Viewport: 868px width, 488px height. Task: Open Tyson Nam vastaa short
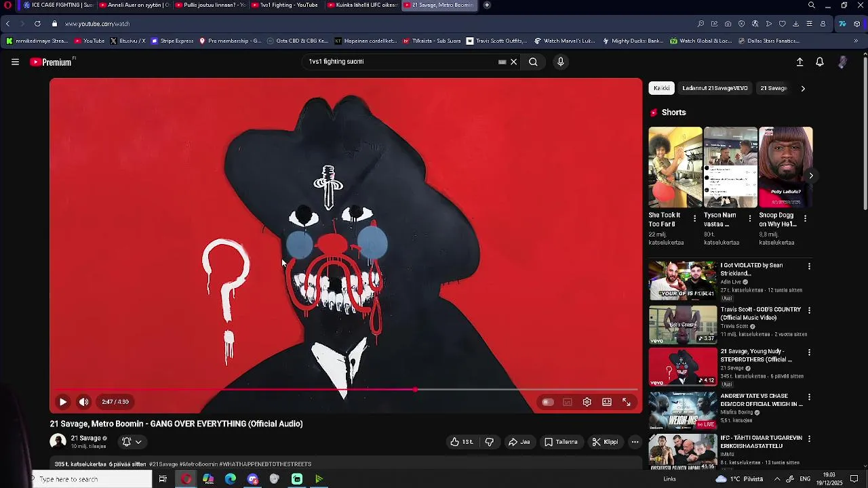click(730, 167)
